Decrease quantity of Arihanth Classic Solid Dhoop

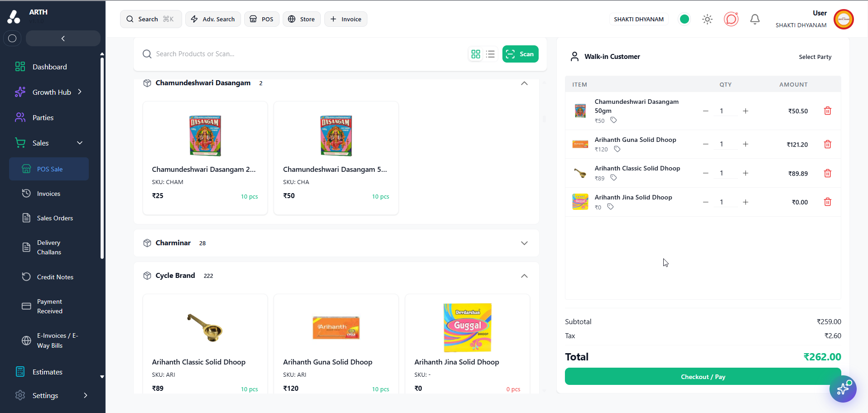(705, 173)
